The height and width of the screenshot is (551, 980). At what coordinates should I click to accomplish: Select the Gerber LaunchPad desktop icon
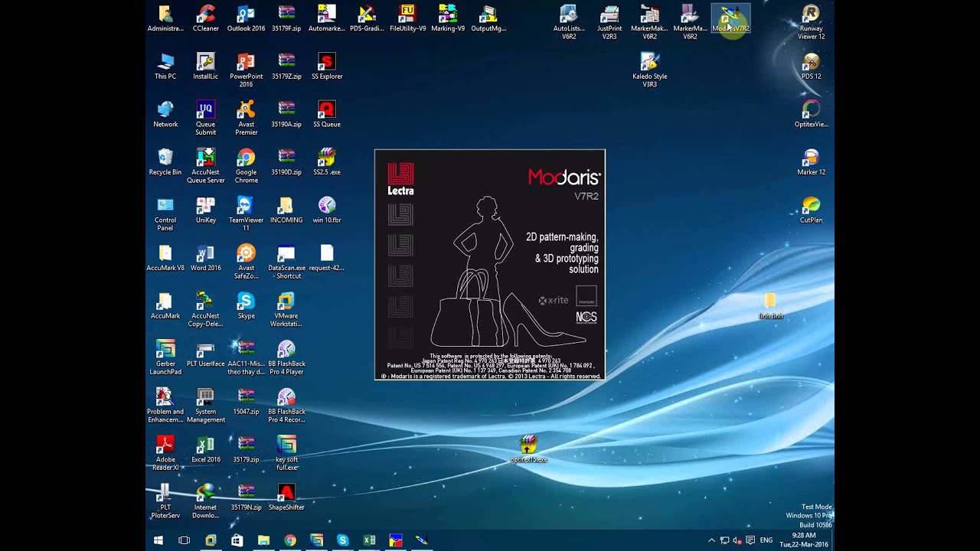165,357
